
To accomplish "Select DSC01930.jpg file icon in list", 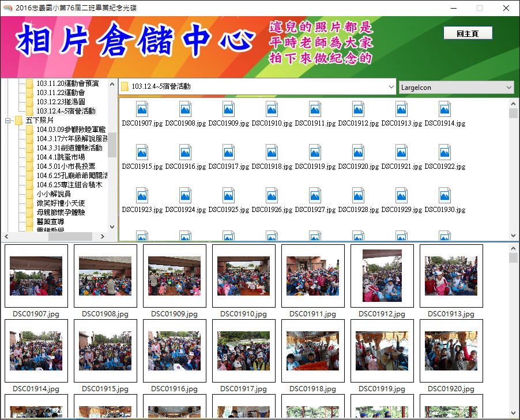I will click(444, 195).
